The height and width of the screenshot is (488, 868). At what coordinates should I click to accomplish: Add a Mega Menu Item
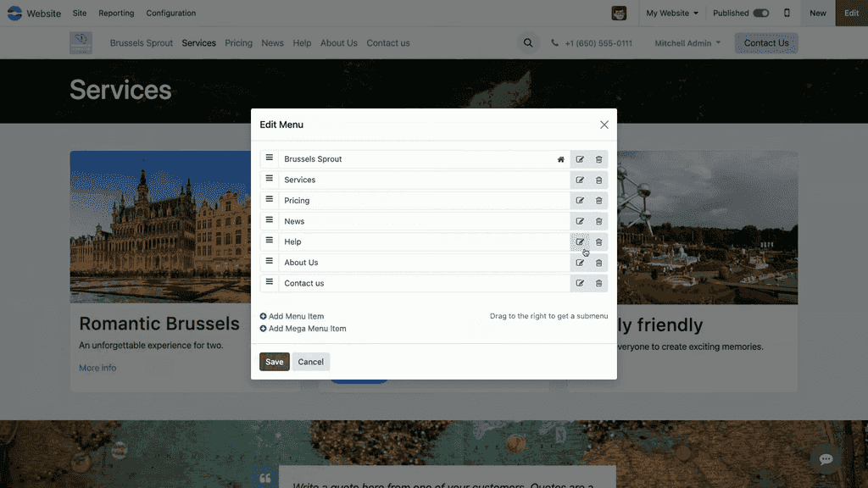click(303, 329)
